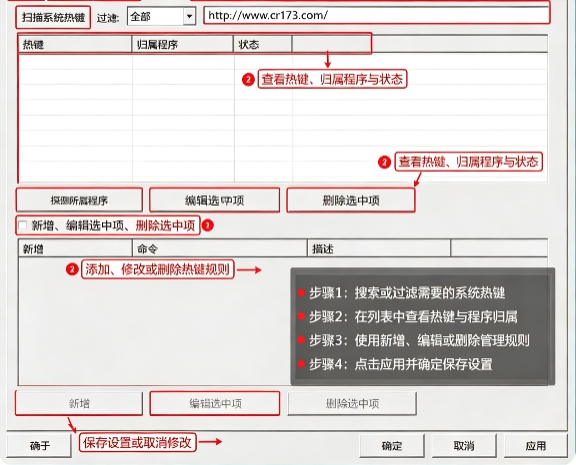Confirm with the 确定 button
Screen dimensions: 576x465
pyautogui.click(x=392, y=446)
